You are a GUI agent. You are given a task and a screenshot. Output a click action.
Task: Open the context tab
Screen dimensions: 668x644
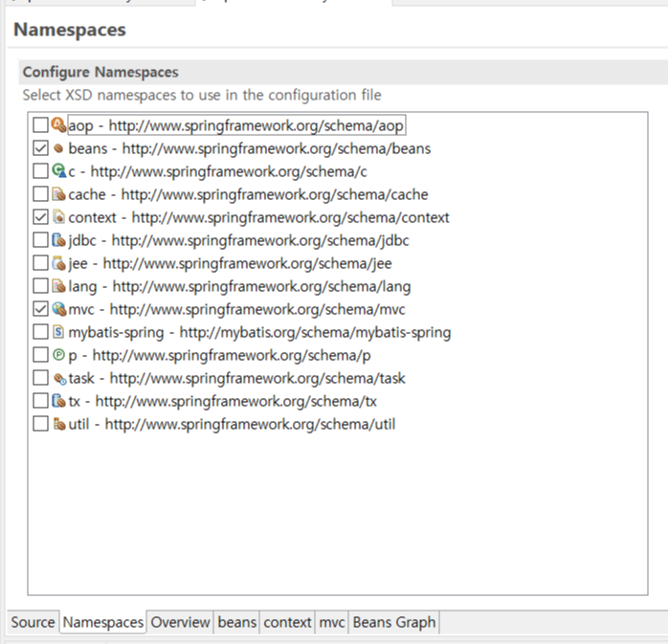point(287,622)
